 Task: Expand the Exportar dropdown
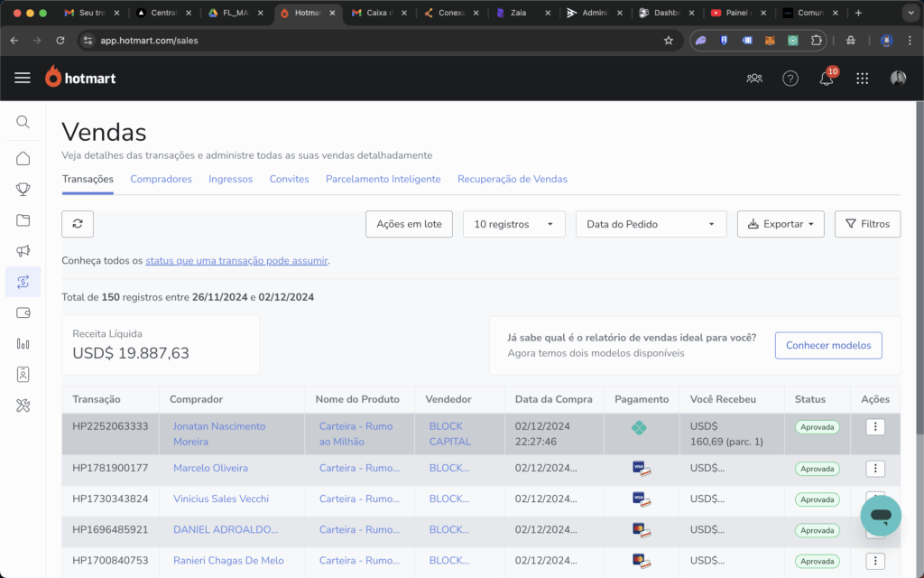781,224
